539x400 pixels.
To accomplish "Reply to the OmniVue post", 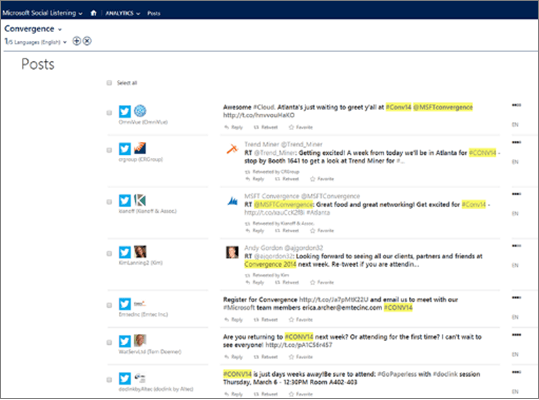I will coord(234,127).
